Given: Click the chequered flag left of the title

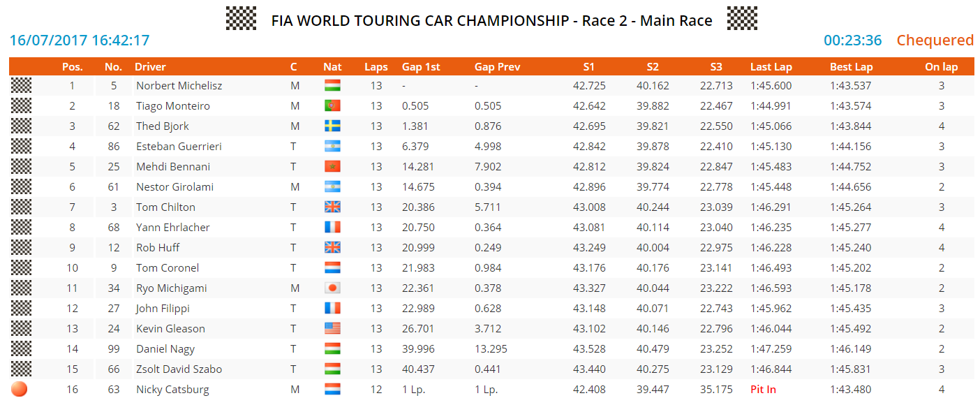Looking at the screenshot, I should click(241, 18).
